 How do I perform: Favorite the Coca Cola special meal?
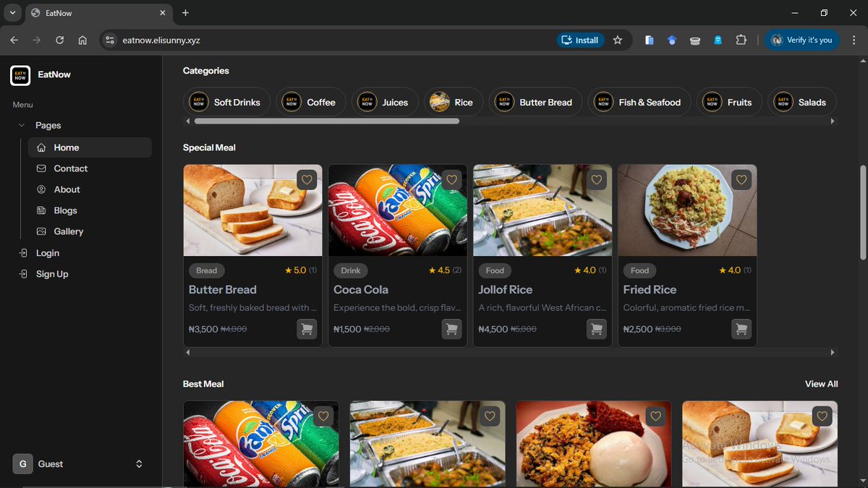pos(451,180)
